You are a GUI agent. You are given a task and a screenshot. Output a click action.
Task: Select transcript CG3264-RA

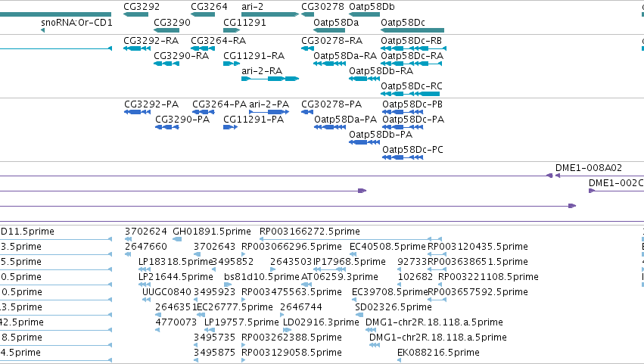(x=203, y=48)
